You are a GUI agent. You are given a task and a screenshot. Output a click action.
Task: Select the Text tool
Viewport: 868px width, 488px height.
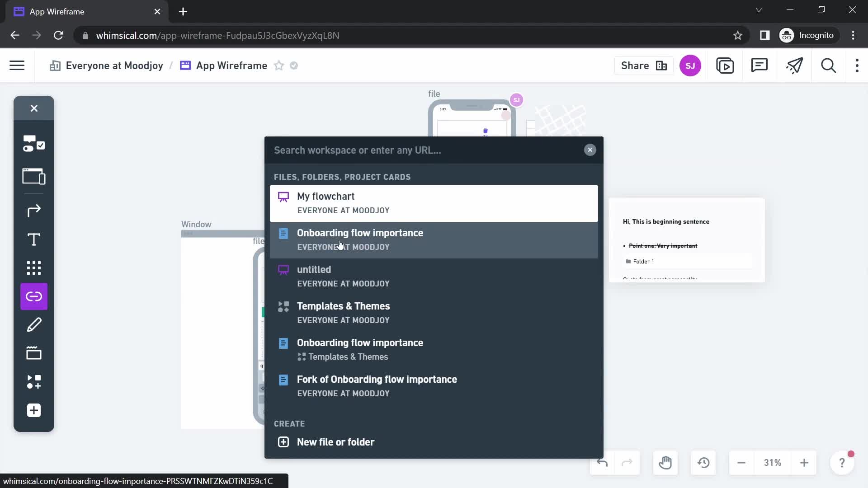tap(34, 239)
